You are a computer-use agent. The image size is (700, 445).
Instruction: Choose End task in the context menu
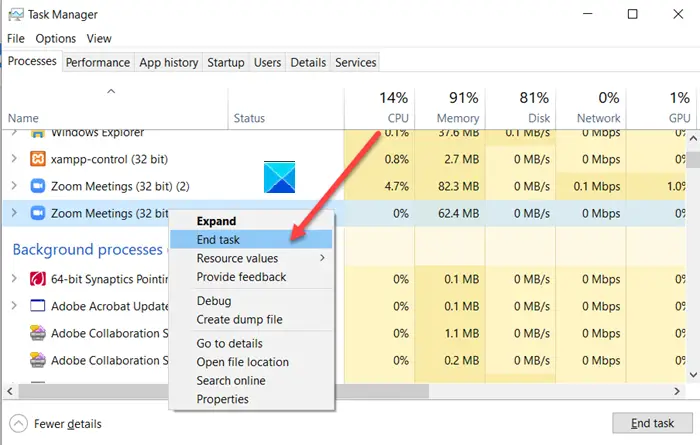coord(251,239)
